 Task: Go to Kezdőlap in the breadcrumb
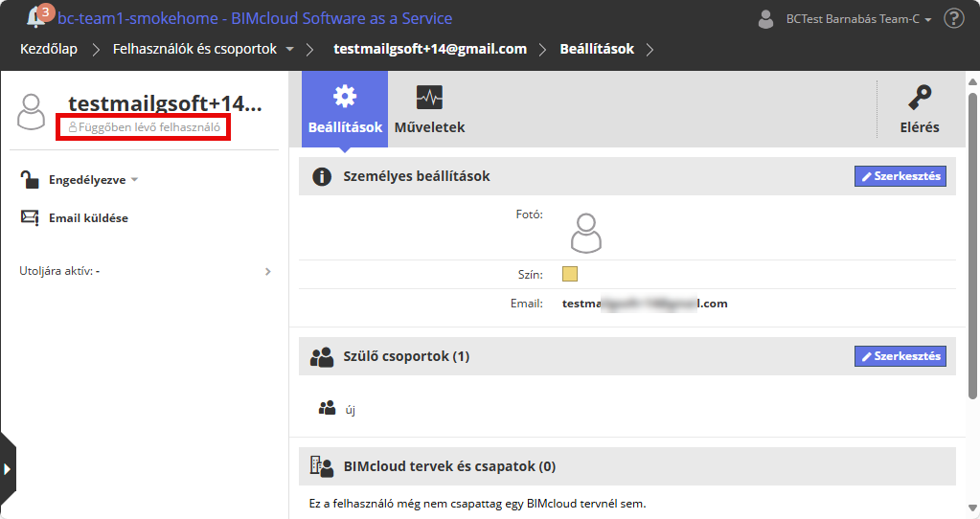[x=49, y=49]
